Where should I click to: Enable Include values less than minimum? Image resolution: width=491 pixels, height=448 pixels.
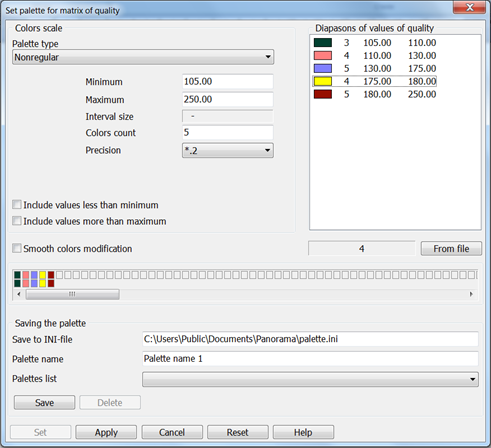pyautogui.click(x=17, y=204)
